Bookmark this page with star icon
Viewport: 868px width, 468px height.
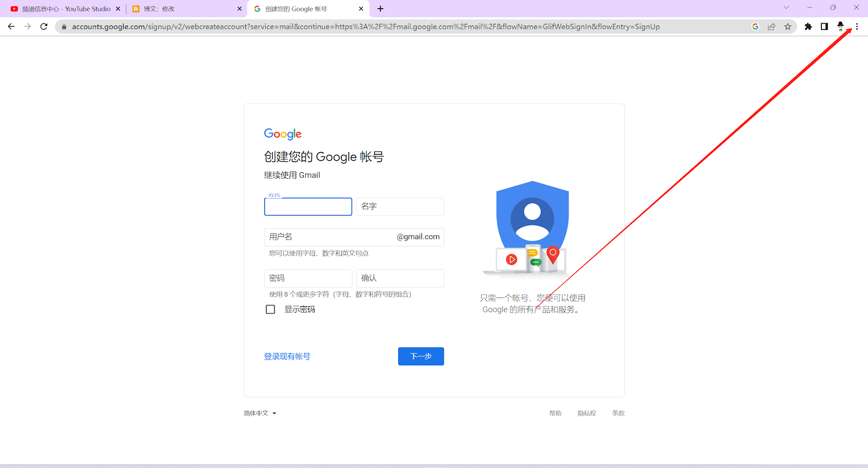click(x=788, y=27)
